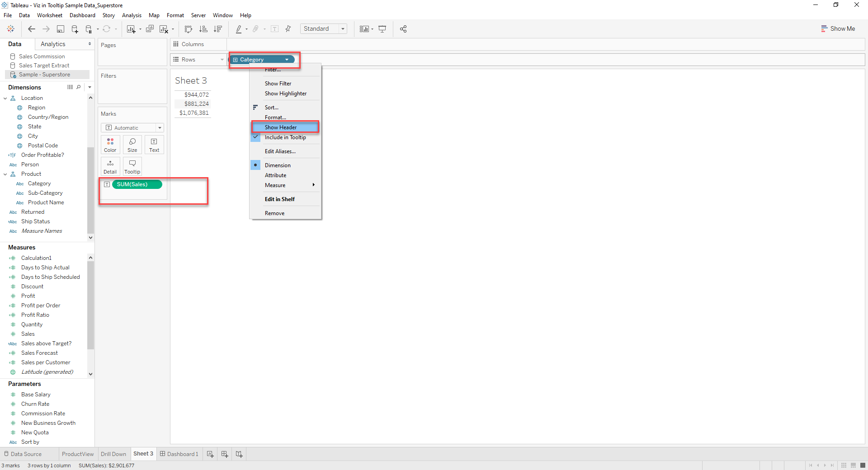The width and height of the screenshot is (868, 470).
Task: Click Edit Aliases menu entry
Action: (x=280, y=151)
